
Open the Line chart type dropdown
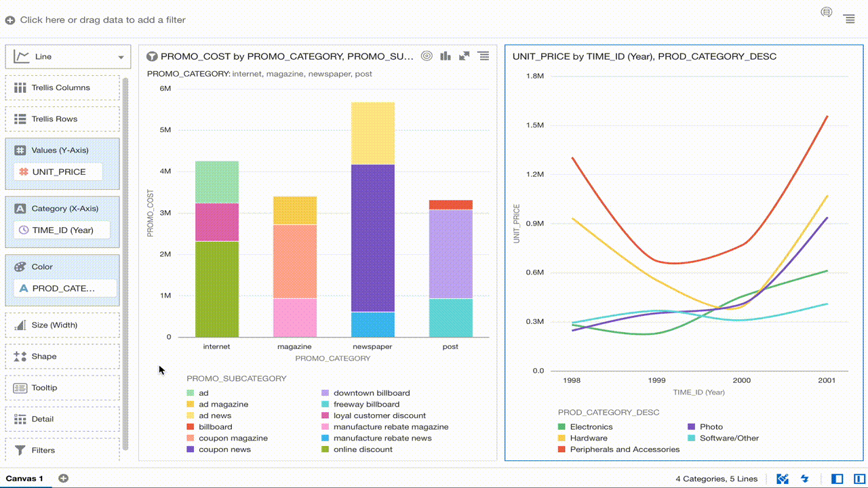(68, 57)
